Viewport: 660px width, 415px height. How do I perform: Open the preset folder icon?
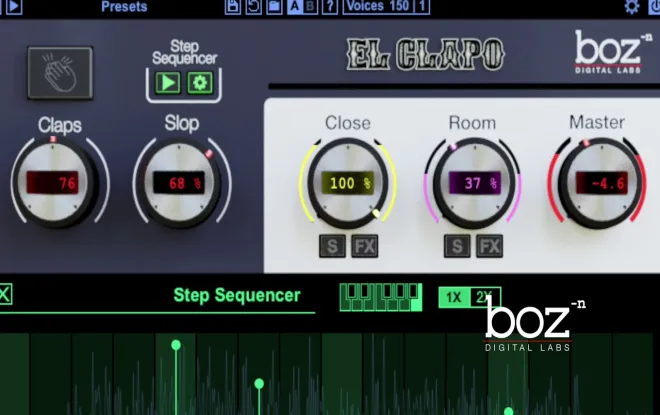tap(274, 6)
